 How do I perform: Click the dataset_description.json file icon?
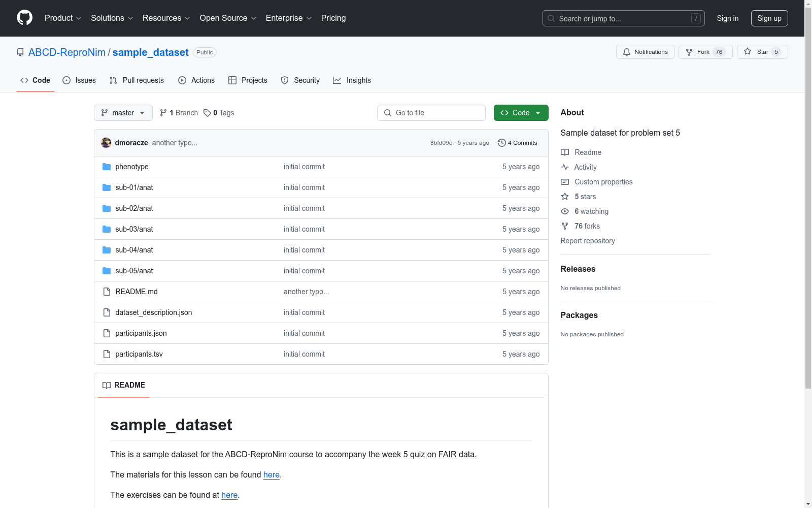point(107,312)
